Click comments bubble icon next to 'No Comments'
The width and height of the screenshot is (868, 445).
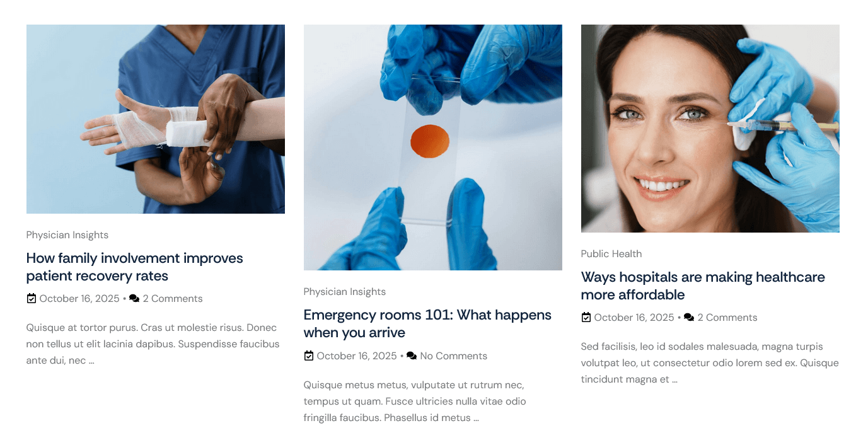[412, 356]
